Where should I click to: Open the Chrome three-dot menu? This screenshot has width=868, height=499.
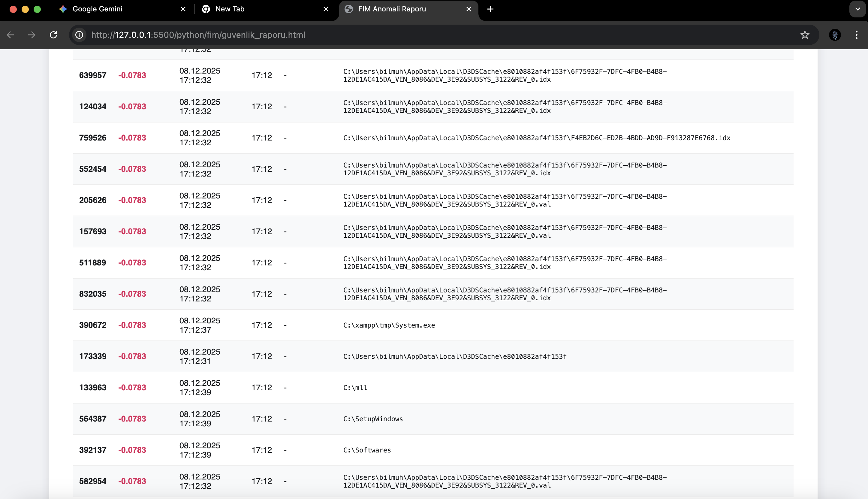click(x=856, y=35)
